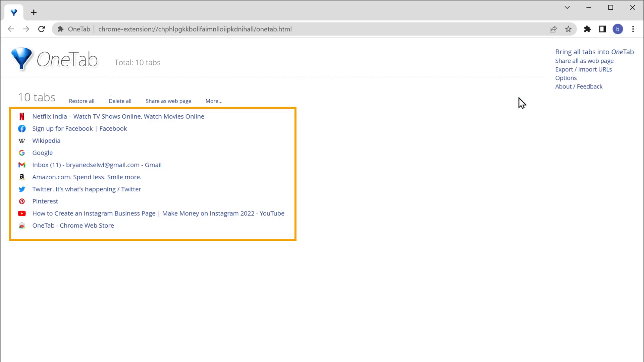The image size is (644, 362).
Task: Open the Pinterest link
Action: click(45, 201)
